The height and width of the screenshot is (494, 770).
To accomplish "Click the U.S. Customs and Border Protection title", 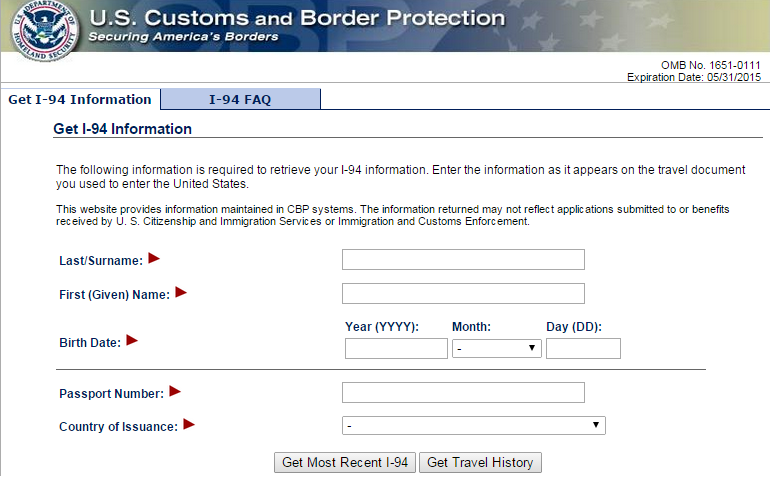I will [x=297, y=18].
